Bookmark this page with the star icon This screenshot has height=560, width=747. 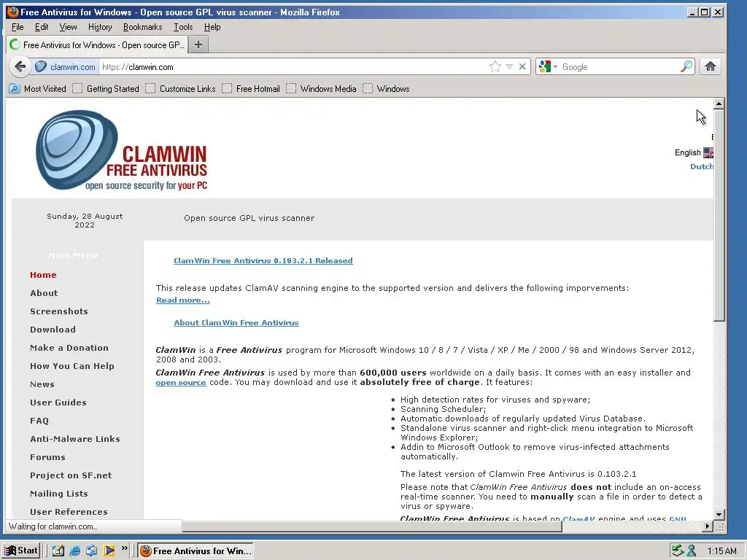pyautogui.click(x=495, y=66)
